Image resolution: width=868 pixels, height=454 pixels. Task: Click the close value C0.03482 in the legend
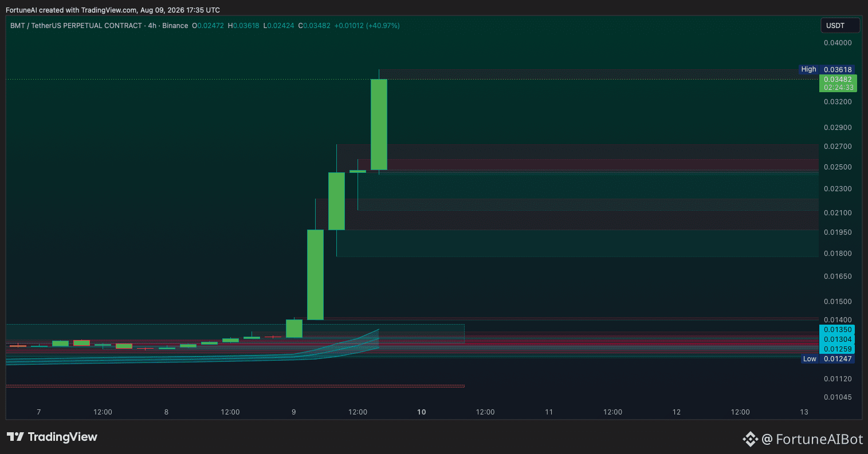pyautogui.click(x=314, y=26)
